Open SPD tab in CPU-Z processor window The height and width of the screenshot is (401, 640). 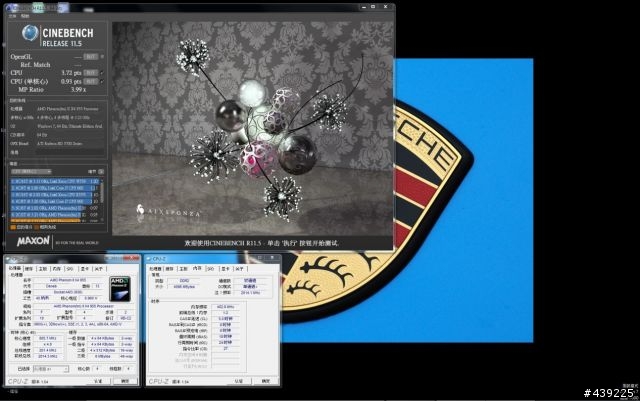[70, 269]
